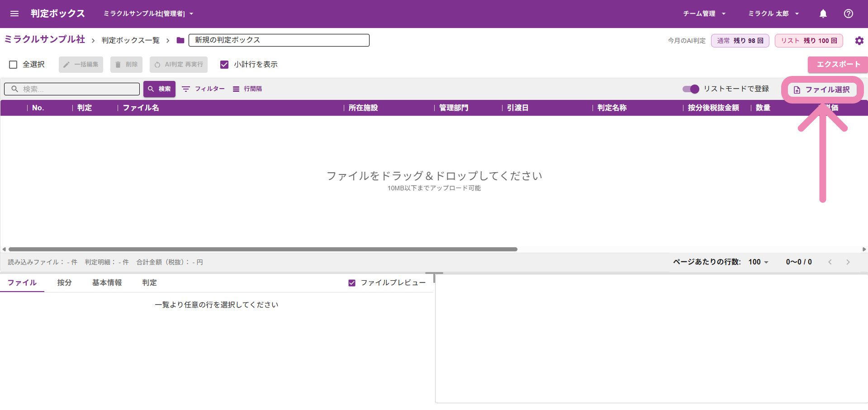Switch to the 基本情報 tab
The height and width of the screenshot is (410, 868).
tap(107, 283)
